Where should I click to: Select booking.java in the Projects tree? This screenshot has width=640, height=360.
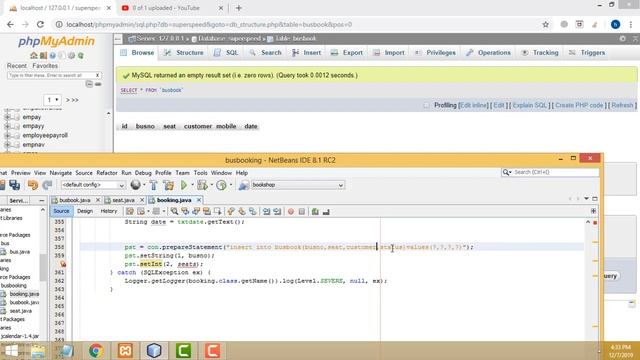click(x=24, y=294)
